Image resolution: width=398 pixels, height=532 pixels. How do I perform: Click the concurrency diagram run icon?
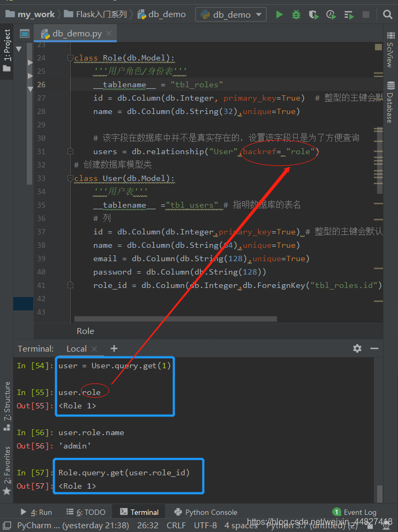pyautogui.click(x=349, y=14)
